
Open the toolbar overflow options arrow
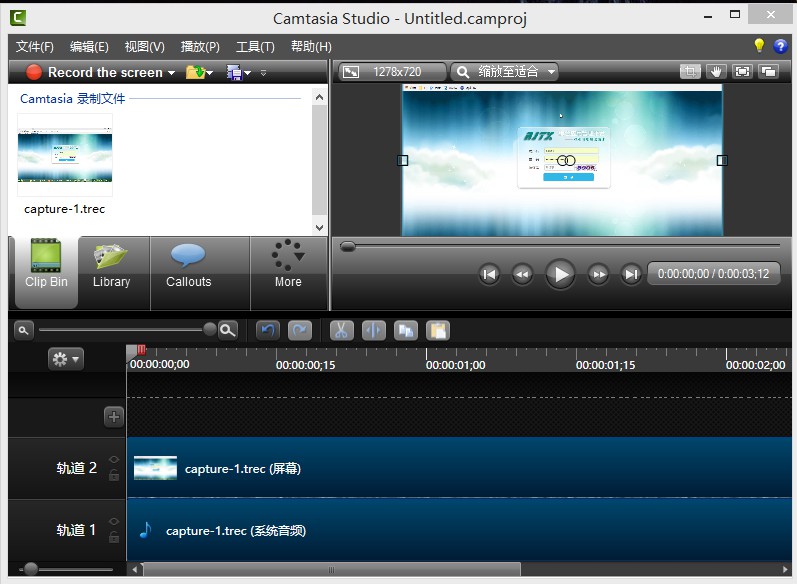point(263,73)
